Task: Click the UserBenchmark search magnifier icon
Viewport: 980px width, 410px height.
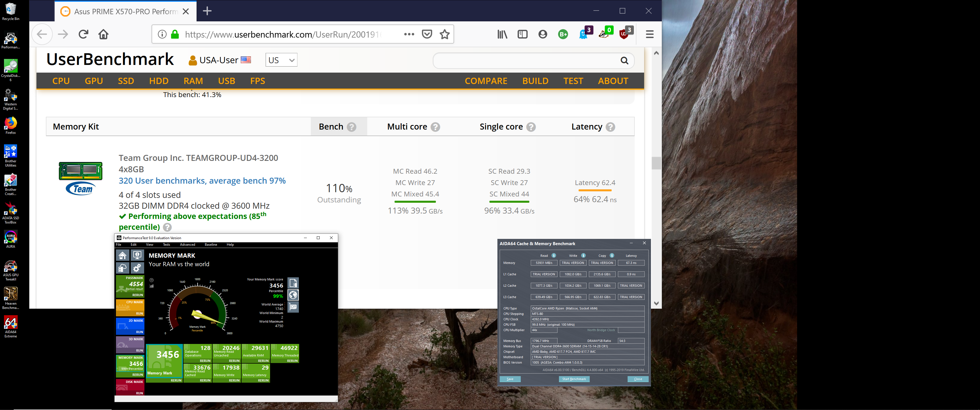Action: pyautogui.click(x=624, y=60)
